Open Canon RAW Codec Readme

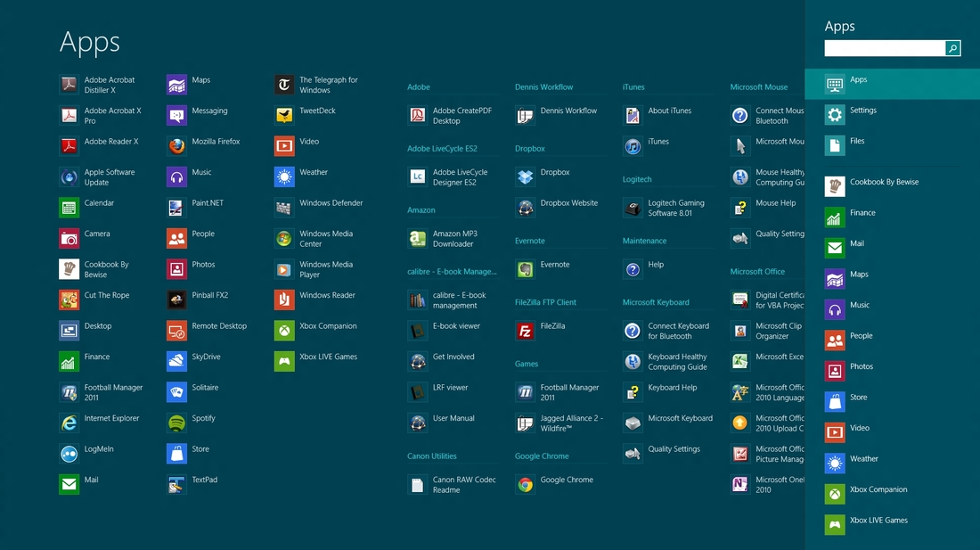[453, 484]
